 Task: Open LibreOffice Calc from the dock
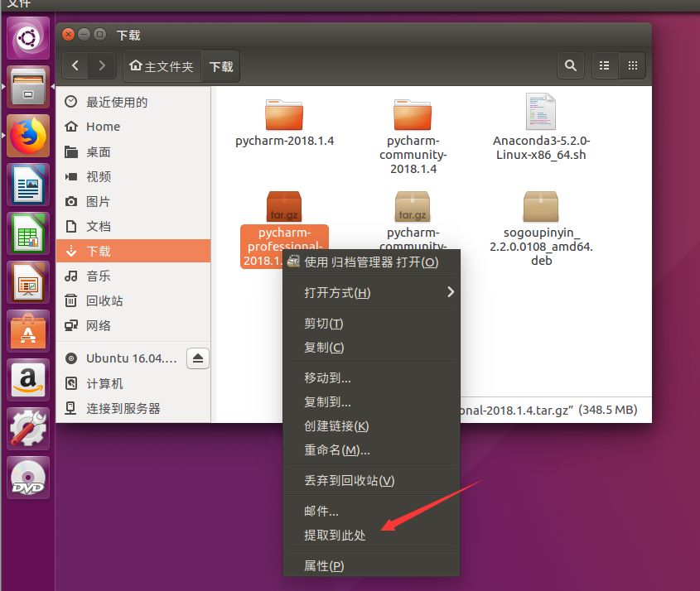click(x=28, y=234)
